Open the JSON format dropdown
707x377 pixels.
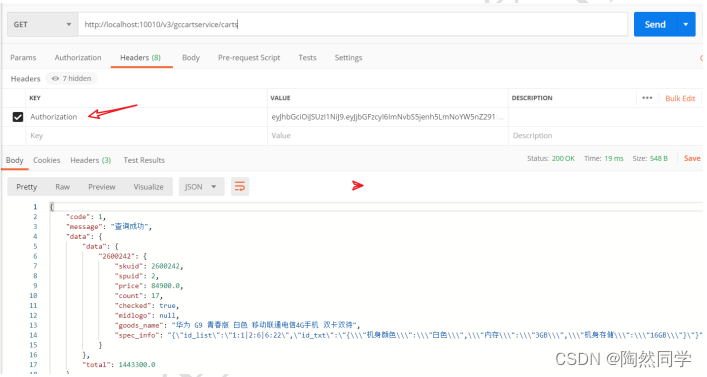(201, 187)
